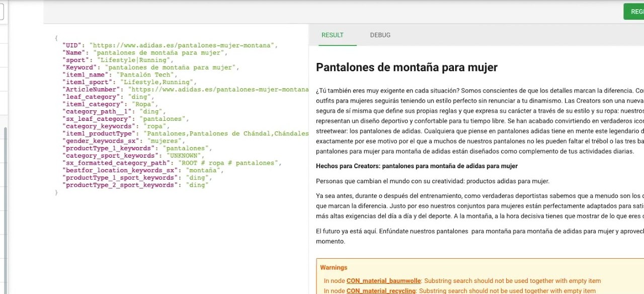This screenshot has height=294, width=644.
Task: Click the "ArticleNumber" JSON key
Action: click(91, 90)
